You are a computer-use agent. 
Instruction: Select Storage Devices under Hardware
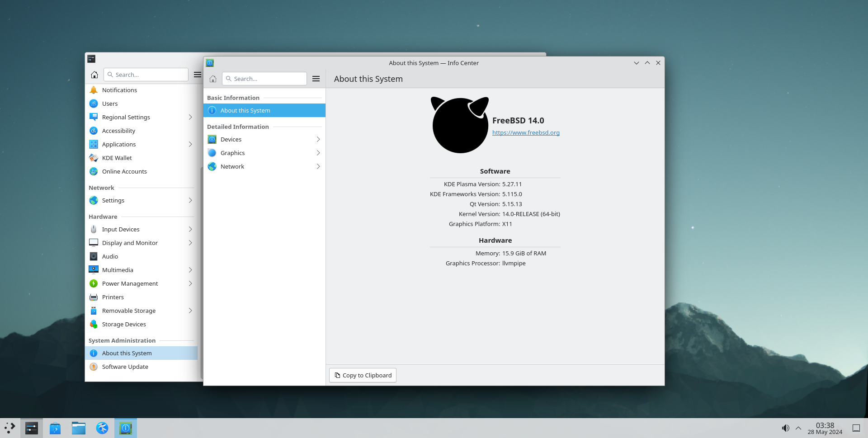[124, 324]
